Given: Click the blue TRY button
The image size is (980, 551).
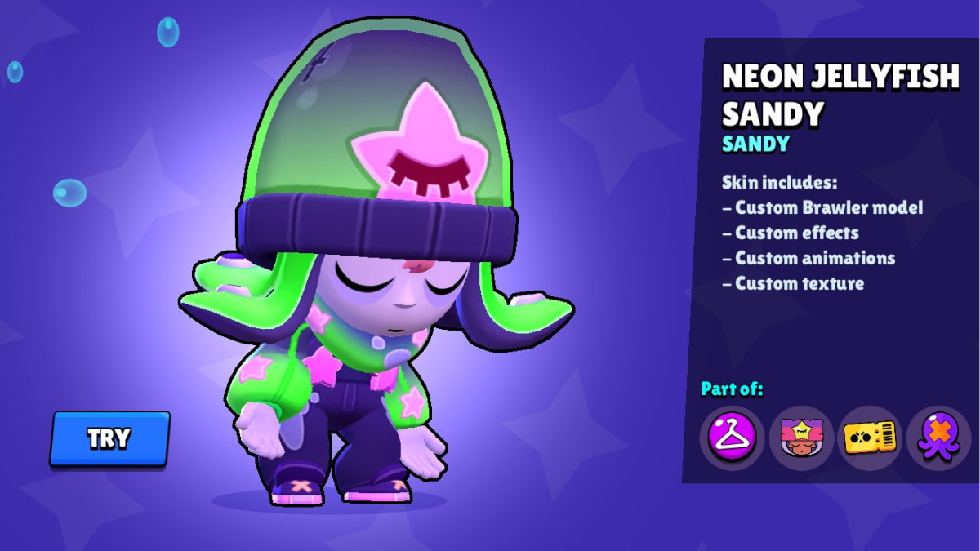Looking at the screenshot, I should [x=109, y=438].
